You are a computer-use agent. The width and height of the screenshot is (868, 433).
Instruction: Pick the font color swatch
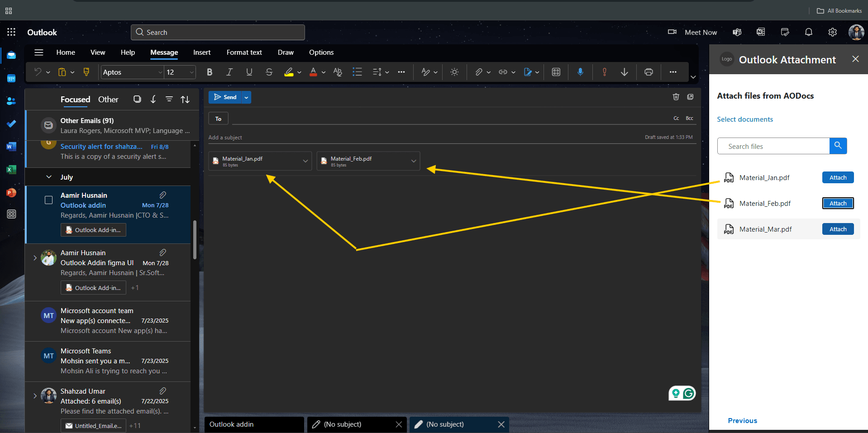[x=313, y=72]
